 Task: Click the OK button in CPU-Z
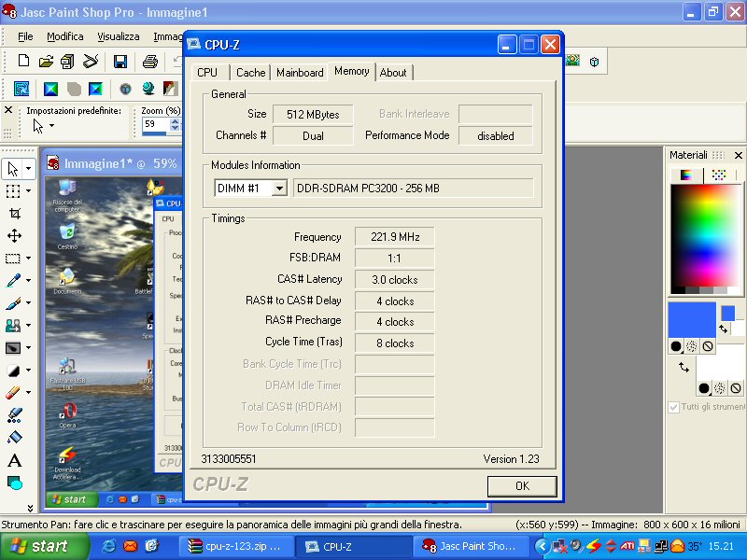(522, 486)
